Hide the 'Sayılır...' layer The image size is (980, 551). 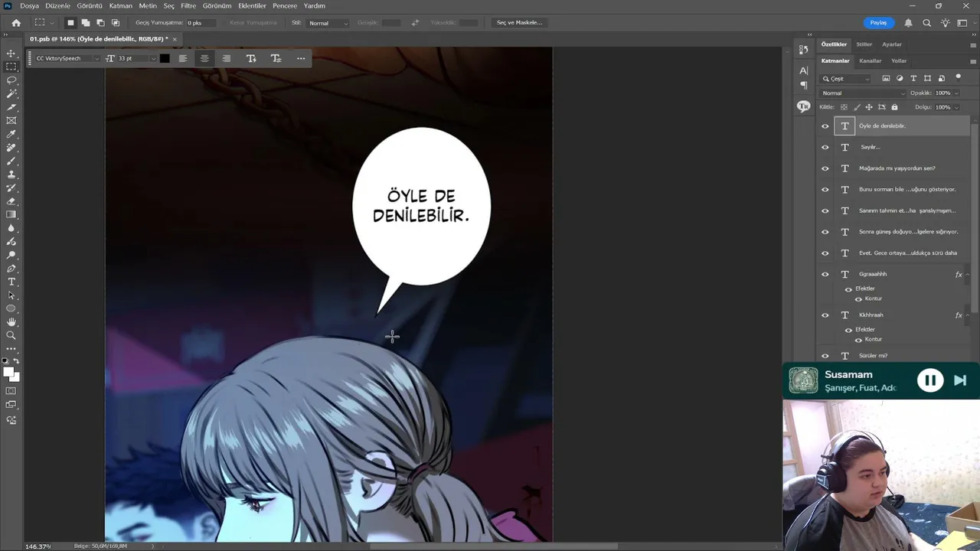pos(825,147)
